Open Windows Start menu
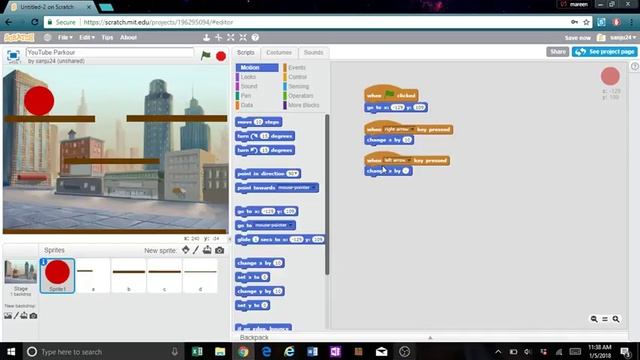This screenshot has height=360, width=640. click(11, 351)
